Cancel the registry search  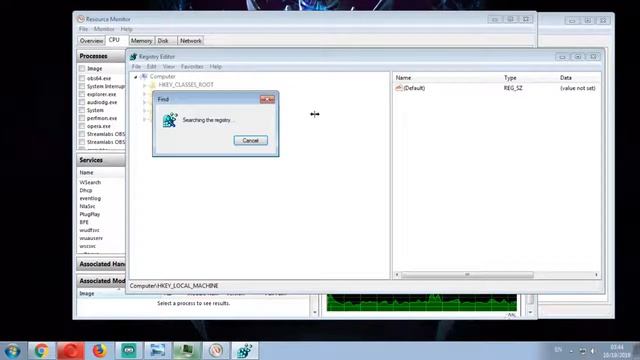point(251,140)
